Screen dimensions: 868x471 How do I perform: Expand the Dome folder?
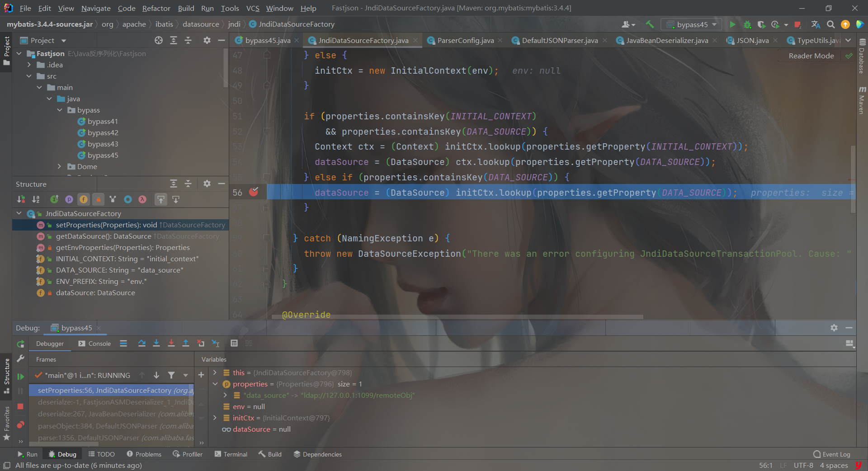coord(60,167)
